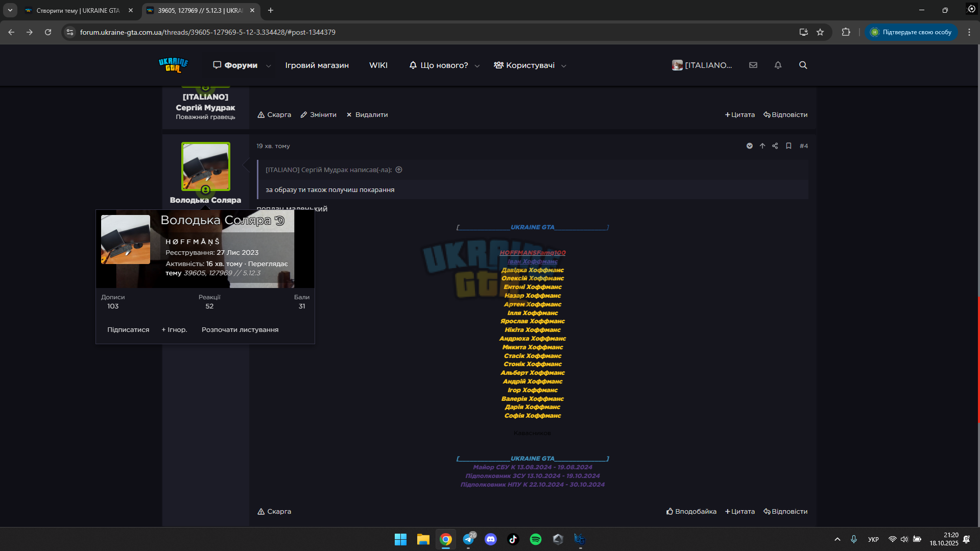Go forward to the next page
This screenshot has width=980, height=551.
(x=30, y=32)
